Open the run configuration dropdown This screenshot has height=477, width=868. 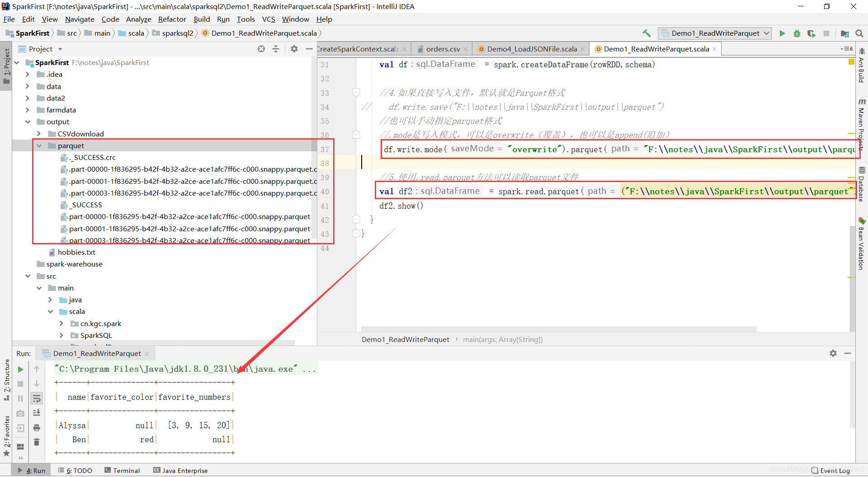coord(715,33)
